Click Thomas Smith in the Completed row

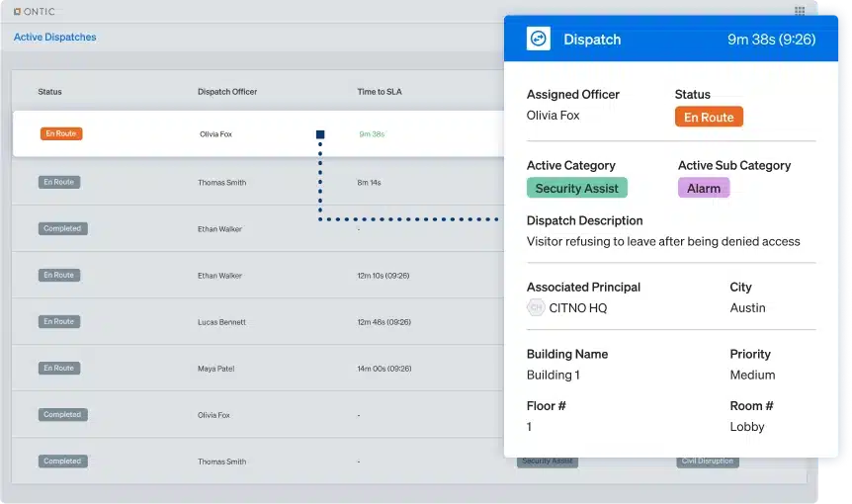coord(221,462)
